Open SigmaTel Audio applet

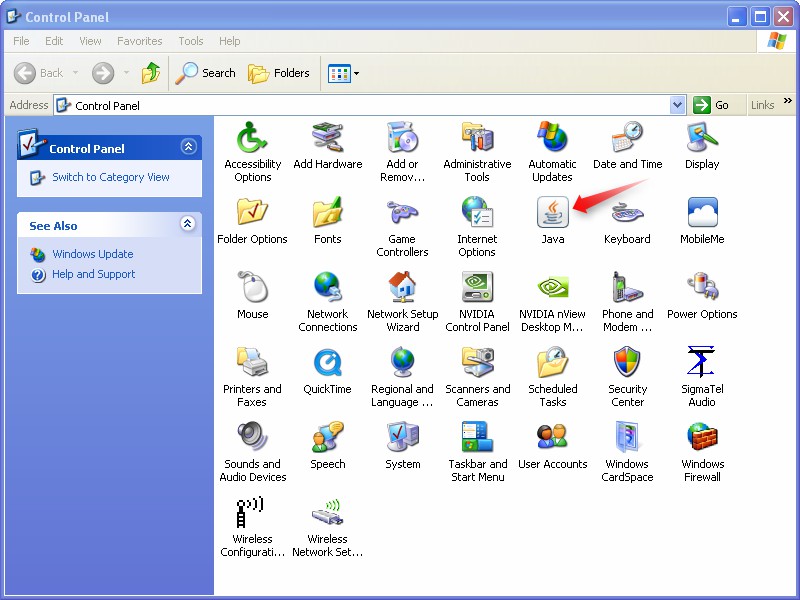702,363
